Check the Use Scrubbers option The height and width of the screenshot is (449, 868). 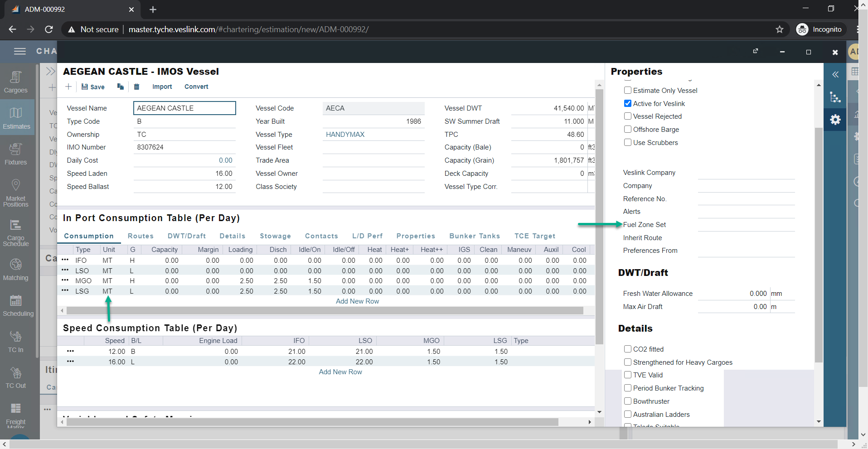pos(628,142)
